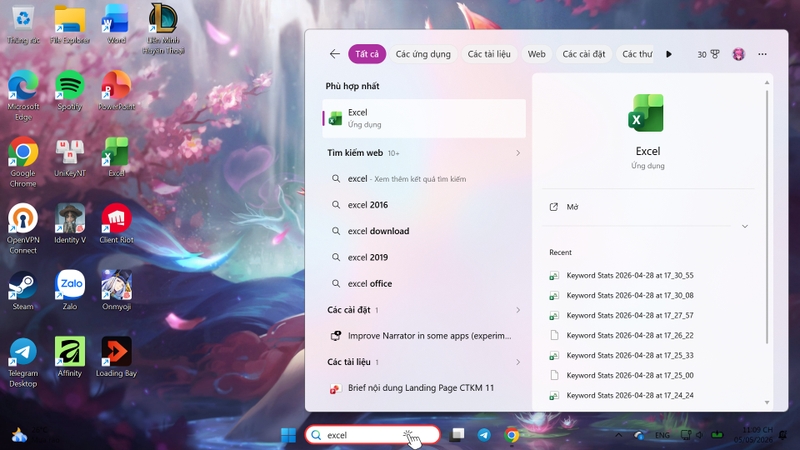800x450 pixels.
Task: Launch Identity V desktop shortcut
Action: point(70,223)
